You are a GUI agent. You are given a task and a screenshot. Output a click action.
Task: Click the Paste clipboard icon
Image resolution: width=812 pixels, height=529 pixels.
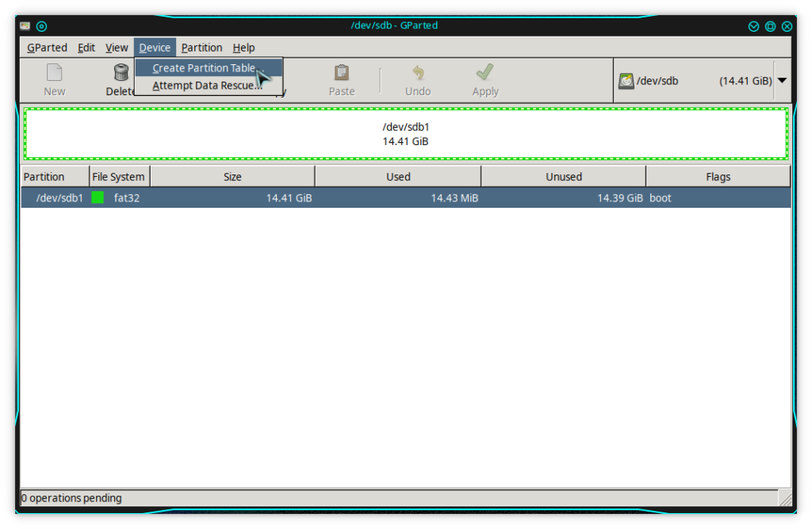[x=342, y=74]
